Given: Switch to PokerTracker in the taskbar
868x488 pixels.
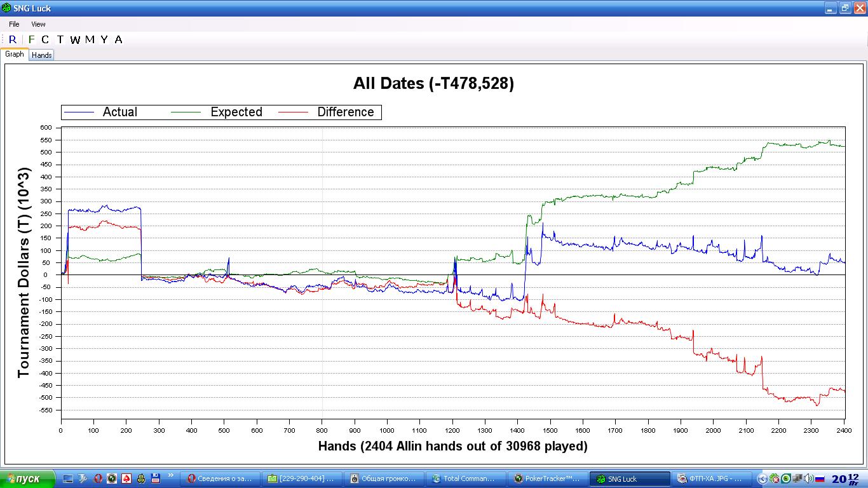Looking at the screenshot, I should point(547,478).
